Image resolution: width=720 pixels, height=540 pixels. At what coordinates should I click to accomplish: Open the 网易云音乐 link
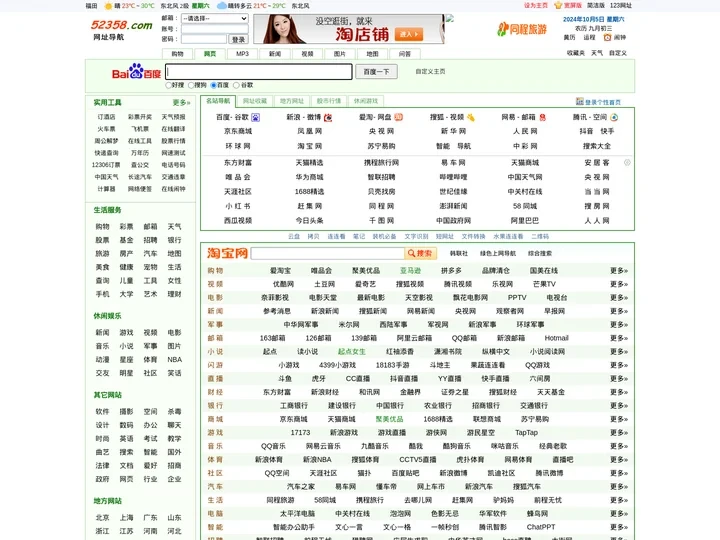323,446
